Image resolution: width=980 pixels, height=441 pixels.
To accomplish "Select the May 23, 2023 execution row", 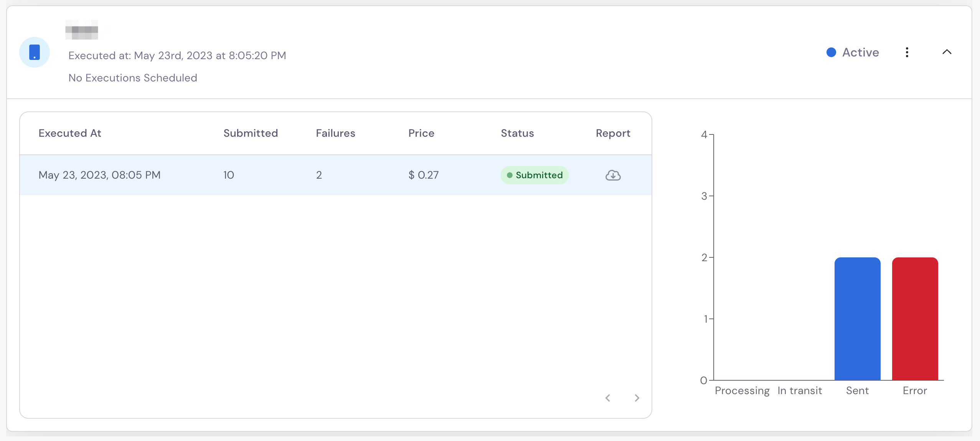I will (336, 175).
